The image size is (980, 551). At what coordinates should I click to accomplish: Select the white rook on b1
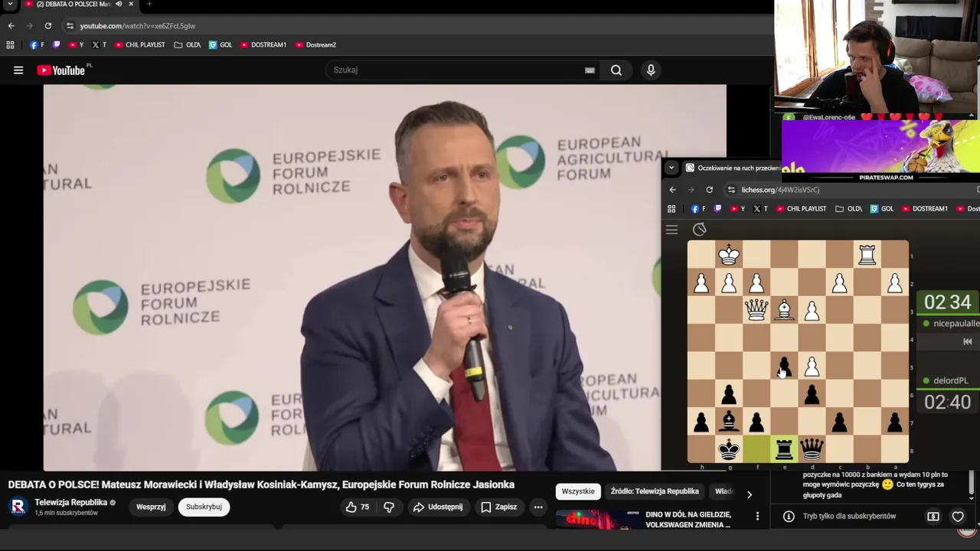point(867,255)
